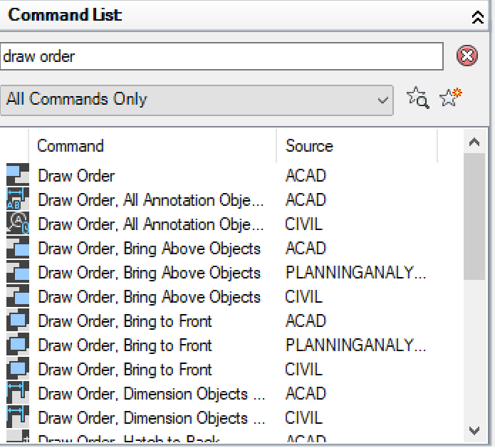
Task: Click the ACAD Bring Above Objects icon
Action: (x=17, y=249)
